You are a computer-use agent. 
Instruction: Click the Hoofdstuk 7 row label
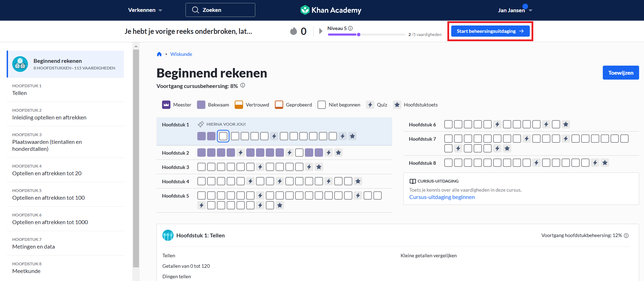pos(422,139)
